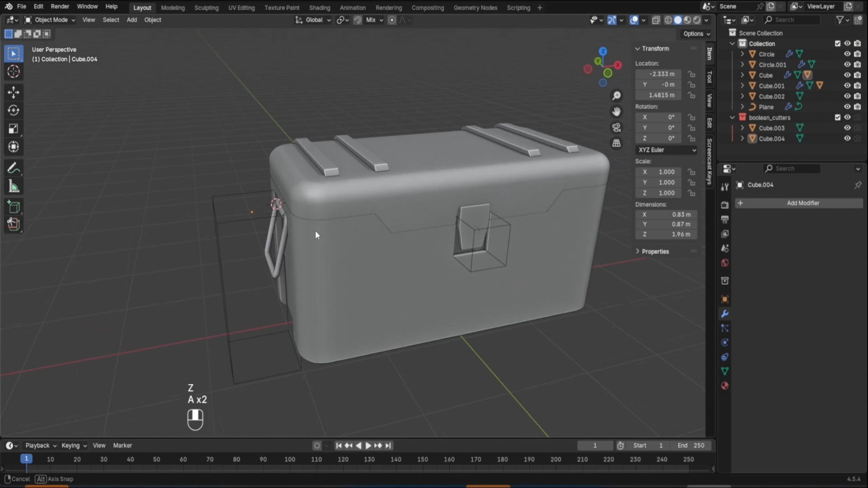Toggle lock on X scale
The height and width of the screenshot is (488, 868).
click(x=691, y=172)
